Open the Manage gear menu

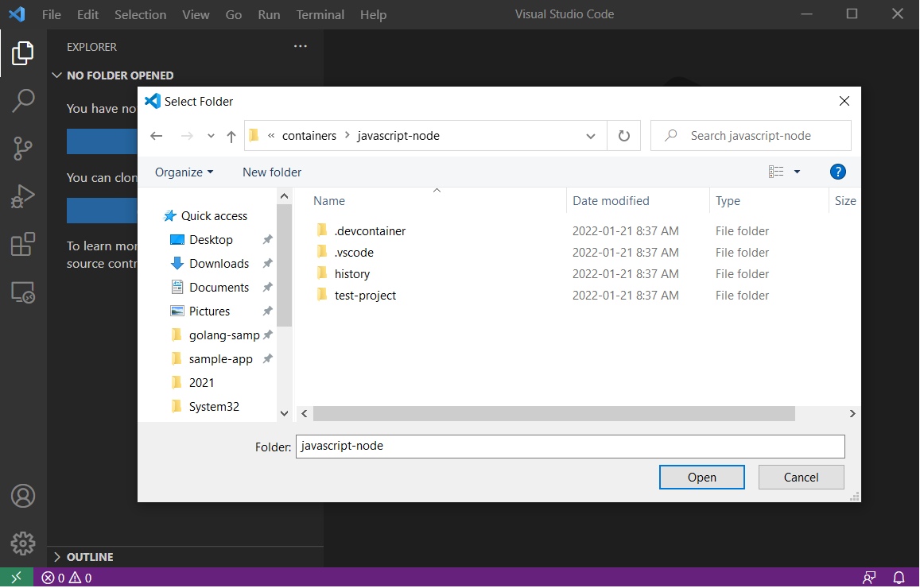pyautogui.click(x=22, y=544)
